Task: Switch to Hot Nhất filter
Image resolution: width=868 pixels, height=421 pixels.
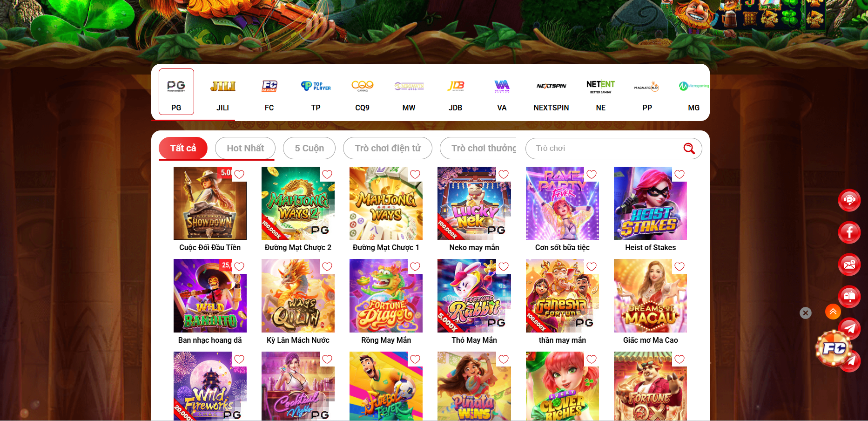Action: pos(245,148)
